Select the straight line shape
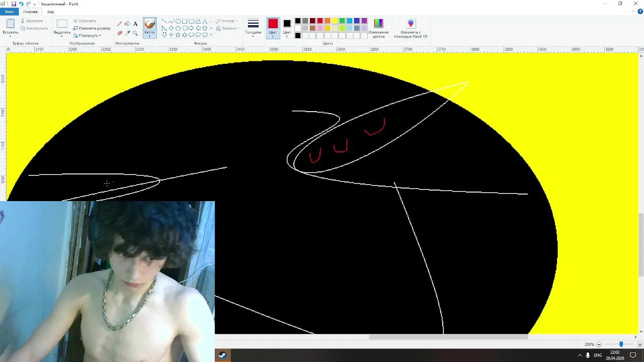 (x=165, y=21)
